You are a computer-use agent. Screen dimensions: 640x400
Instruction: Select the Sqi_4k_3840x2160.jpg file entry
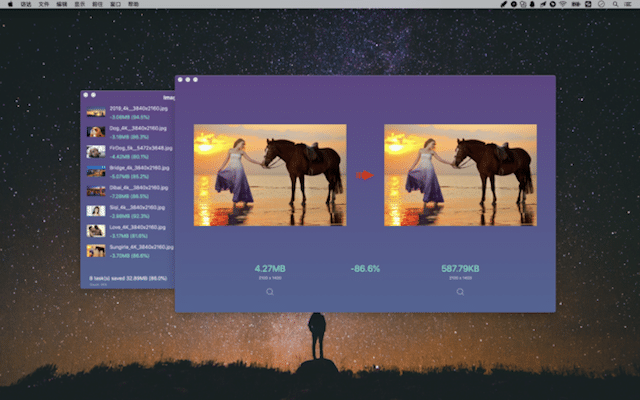tap(139, 207)
